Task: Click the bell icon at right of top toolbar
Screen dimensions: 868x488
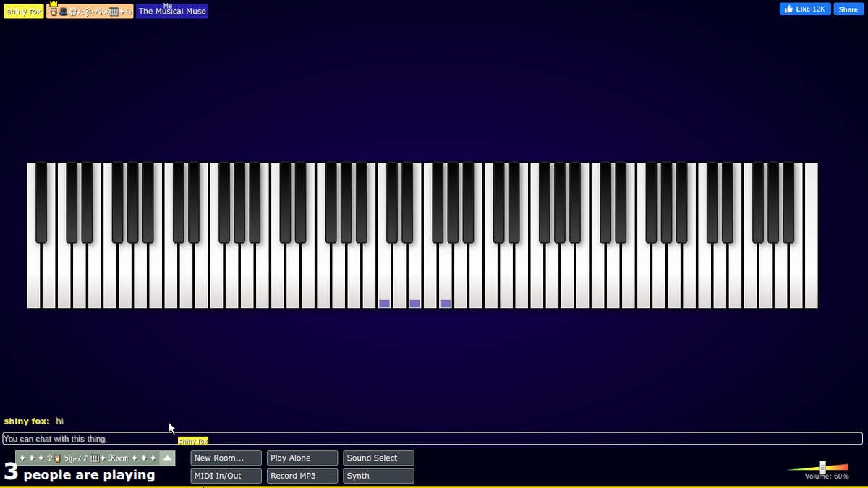Action: tap(129, 12)
